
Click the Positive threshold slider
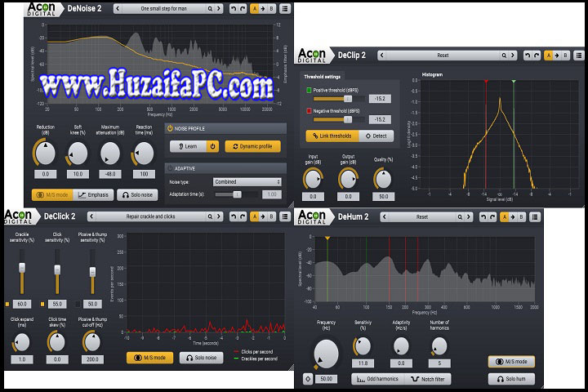point(339,99)
